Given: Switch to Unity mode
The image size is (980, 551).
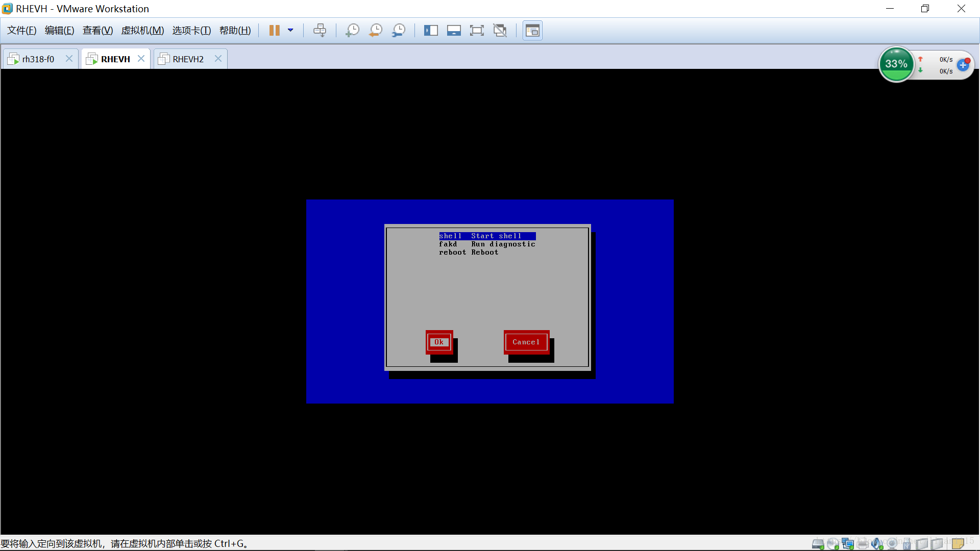Looking at the screenshot, I should (x=500, y=31).
